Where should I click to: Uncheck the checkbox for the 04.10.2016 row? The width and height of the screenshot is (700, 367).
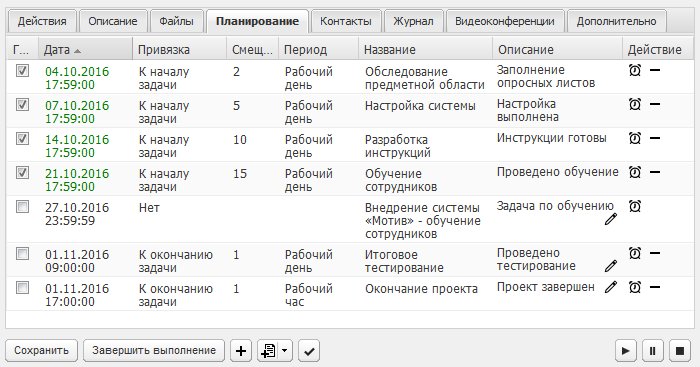[22, 71]
